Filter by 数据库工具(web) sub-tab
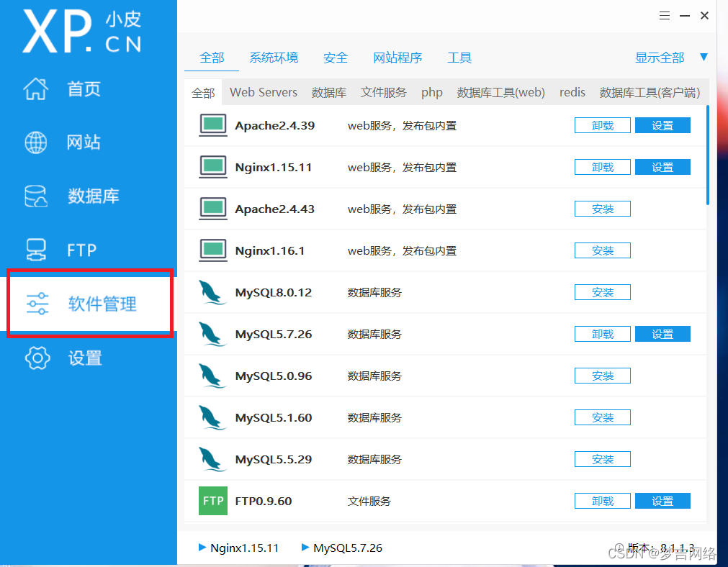Viewport: 728px width, 567px height. point(500,93)
